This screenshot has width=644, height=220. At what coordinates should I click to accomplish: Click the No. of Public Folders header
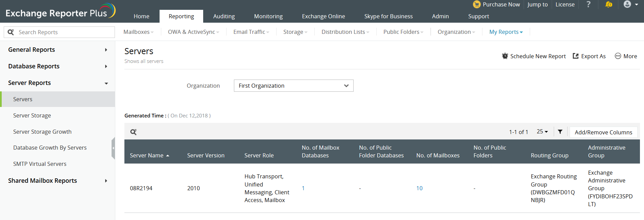coord(490,152)
